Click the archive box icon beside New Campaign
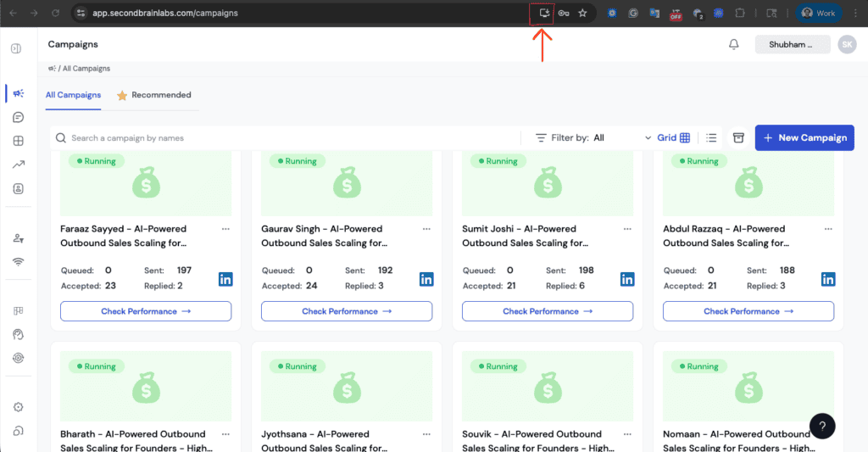 (x=738, y=138)
